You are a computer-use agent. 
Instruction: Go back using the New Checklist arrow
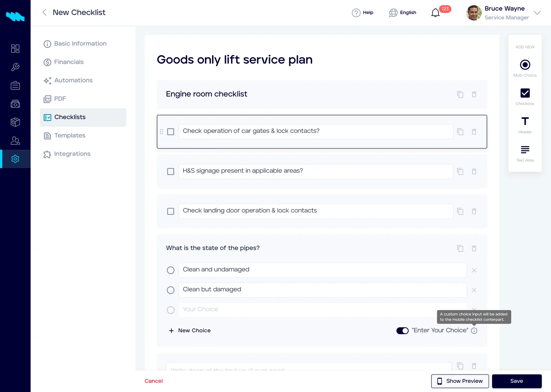[x=44, y=12]
